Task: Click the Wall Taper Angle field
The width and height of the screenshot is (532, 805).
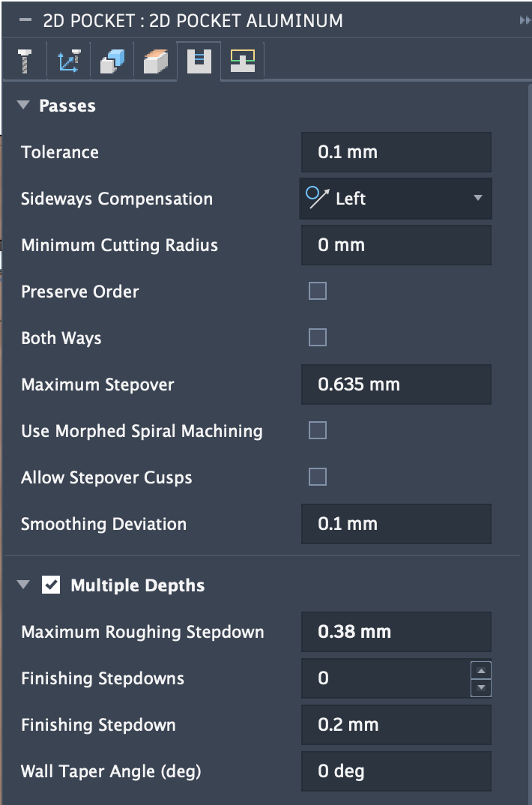Action: point(396,771)
